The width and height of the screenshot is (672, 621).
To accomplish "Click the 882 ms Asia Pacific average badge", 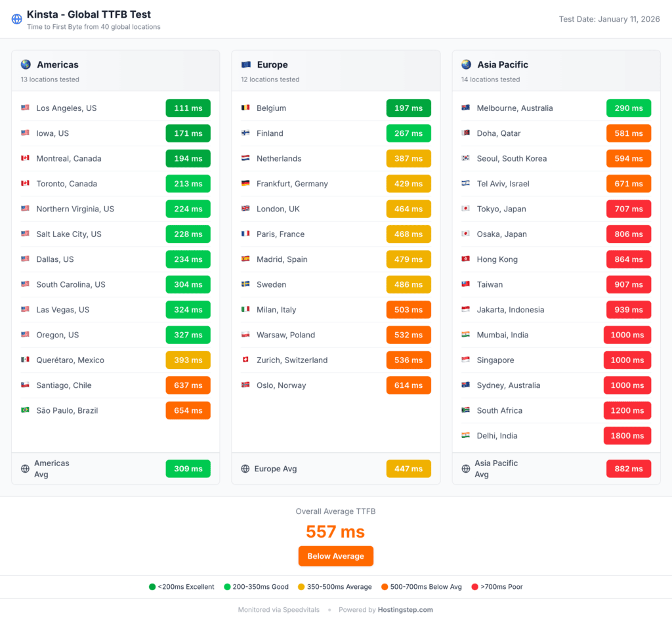I will (628, 469).
